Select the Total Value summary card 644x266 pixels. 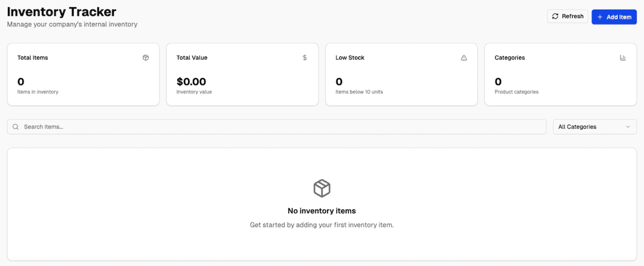coord(242,74)
